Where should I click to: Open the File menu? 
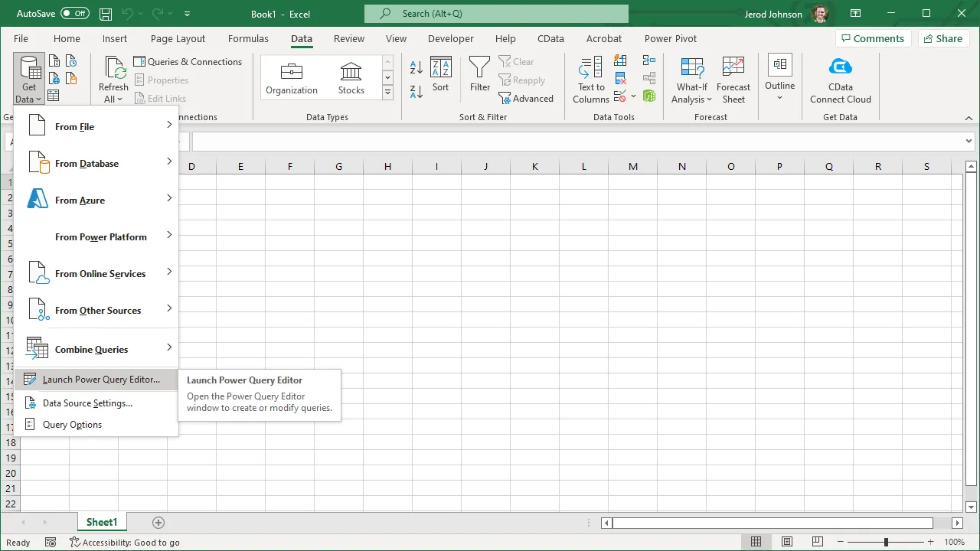[21, 38]
